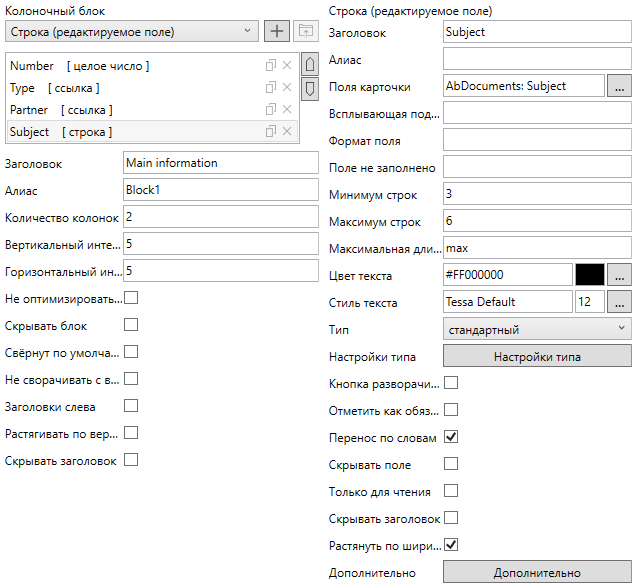The image size is (636, 588).
Task: Click the paste control icon next to plus
Action: (x=304, y=32)
